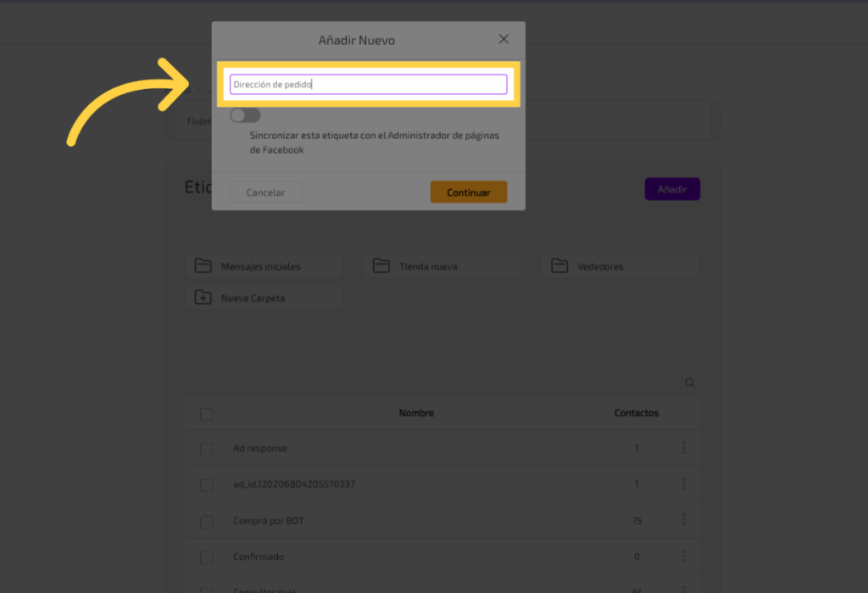
Task: Click the search magnifier icon
Action: (x=690, y=383)
